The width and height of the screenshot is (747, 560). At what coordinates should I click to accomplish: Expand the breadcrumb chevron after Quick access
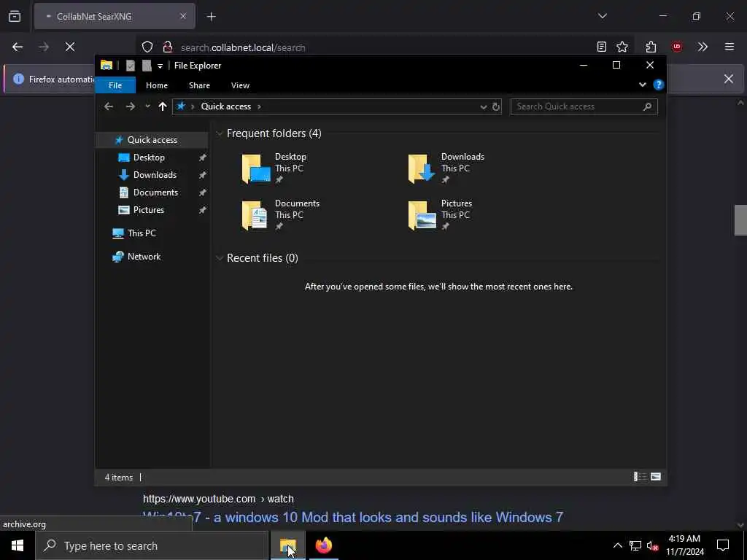click(259, 106)
